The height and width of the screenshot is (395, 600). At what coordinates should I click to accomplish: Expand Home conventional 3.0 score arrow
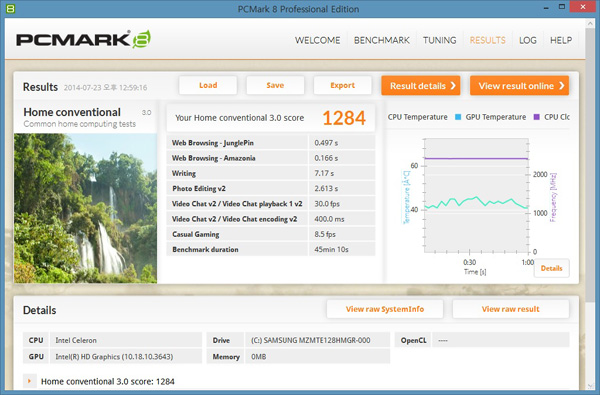coord(29,381)
